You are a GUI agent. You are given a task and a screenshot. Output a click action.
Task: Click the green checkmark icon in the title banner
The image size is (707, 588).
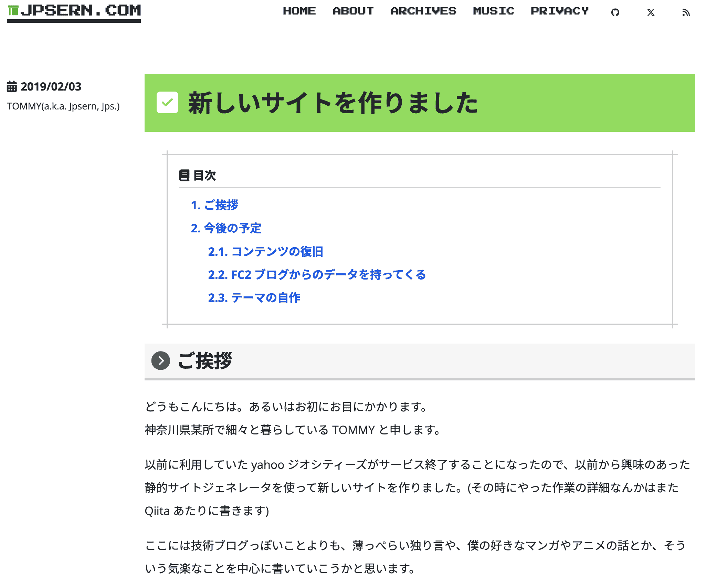pyautogui.click(x=167, y=102)
